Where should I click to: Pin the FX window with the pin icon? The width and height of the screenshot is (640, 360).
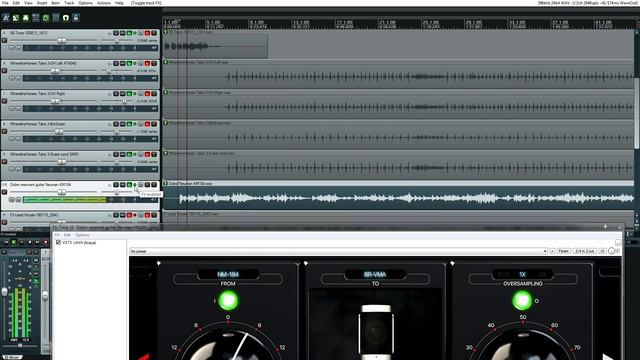605,227
